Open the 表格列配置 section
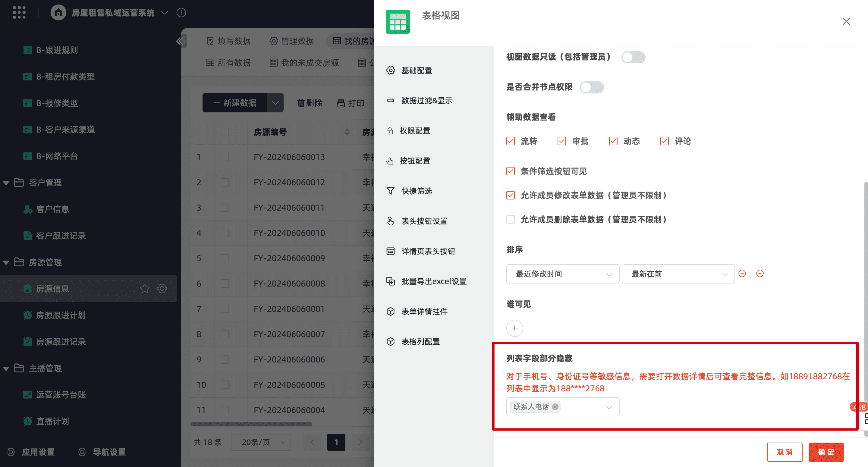868x467 pixels. 420,342
